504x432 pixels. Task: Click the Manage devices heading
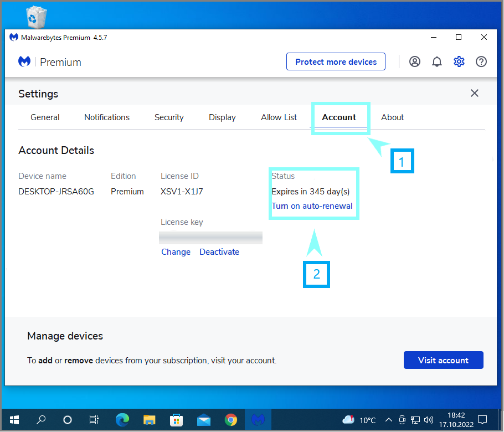tap(65, 336)
